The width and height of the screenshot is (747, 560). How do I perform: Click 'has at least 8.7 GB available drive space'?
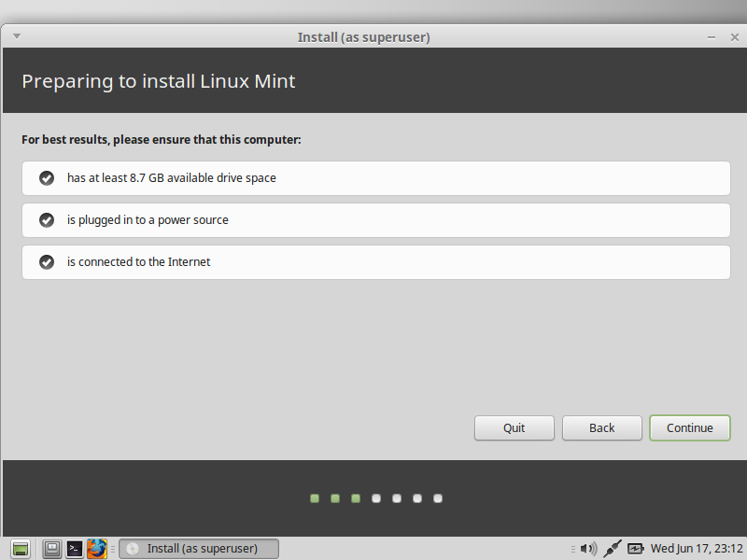pyautogui.click(x=172, y=178)
